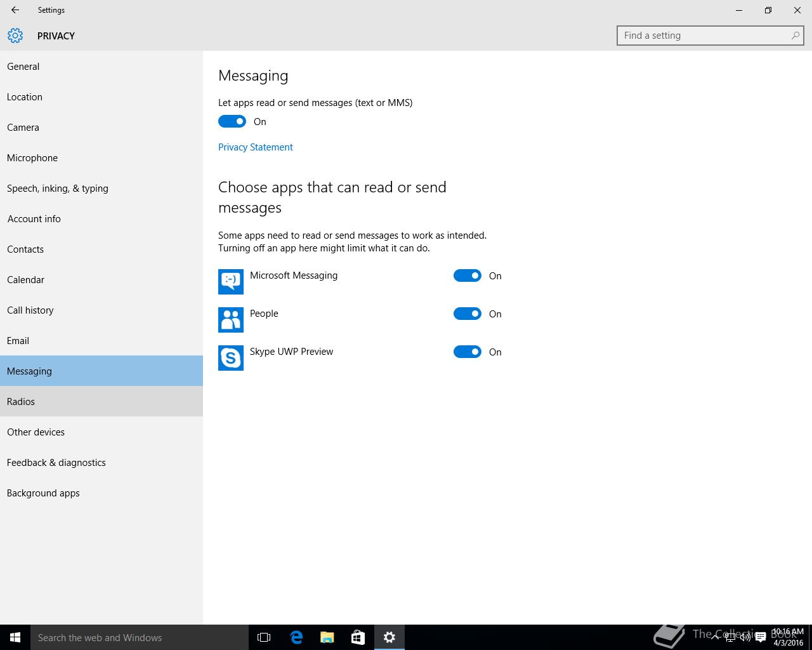This screenshot has height=650, width=812.
Task: Restore down the Settings window
Action: click(x=768, y=10)
